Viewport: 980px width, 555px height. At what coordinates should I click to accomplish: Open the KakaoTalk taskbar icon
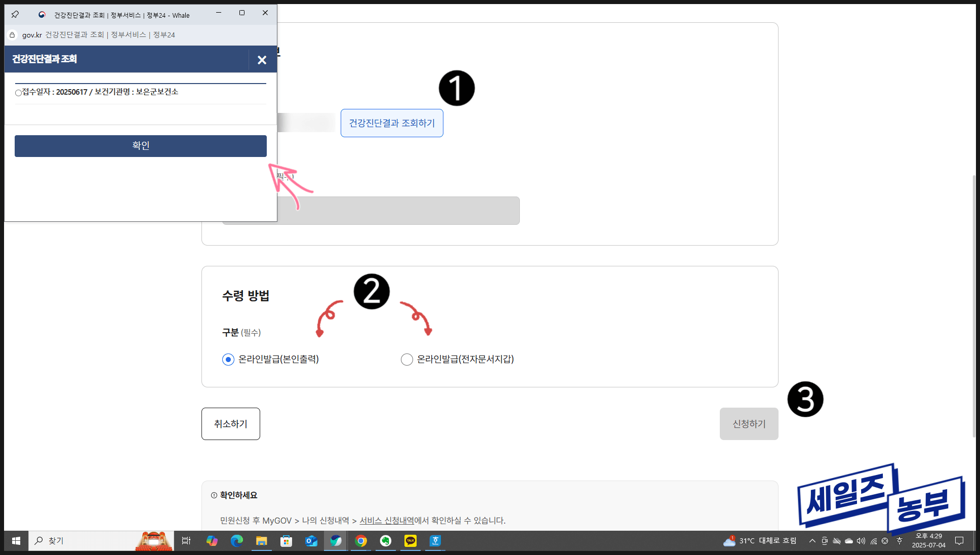411,541
